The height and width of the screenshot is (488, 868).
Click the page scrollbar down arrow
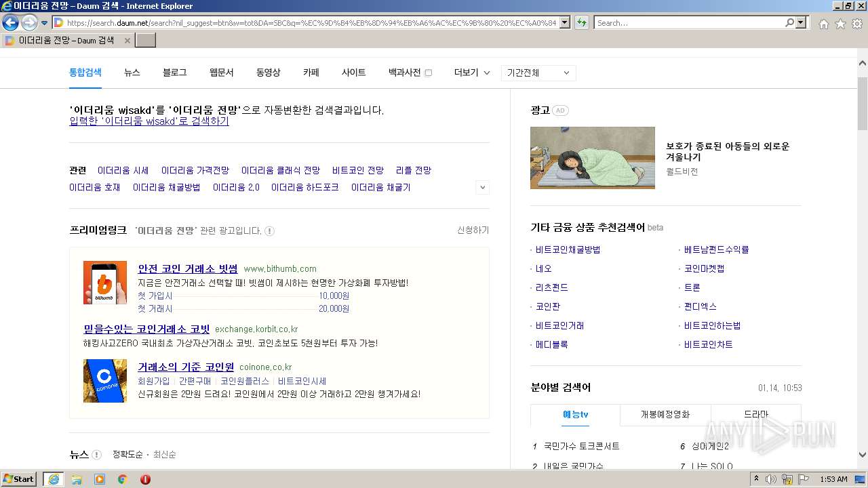863,455
